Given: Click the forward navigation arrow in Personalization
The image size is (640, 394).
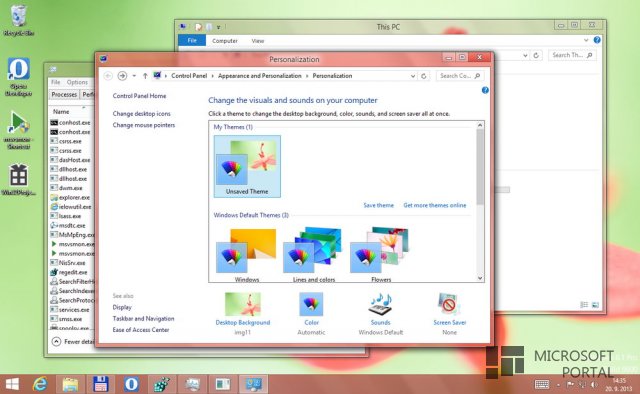Looking at the screenshot, I should tap(122, 76).
